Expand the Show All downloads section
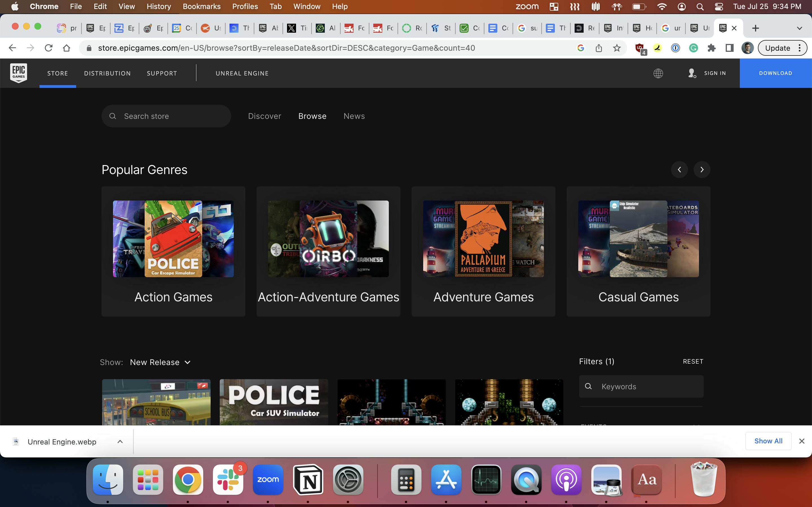Screen dimensions: 812x507 [768, 441]
